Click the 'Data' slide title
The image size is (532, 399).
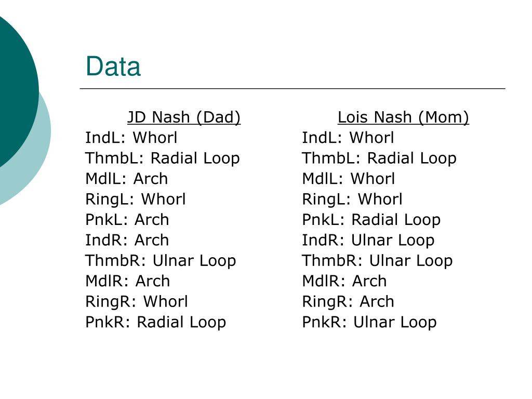(x=113, y=66)
